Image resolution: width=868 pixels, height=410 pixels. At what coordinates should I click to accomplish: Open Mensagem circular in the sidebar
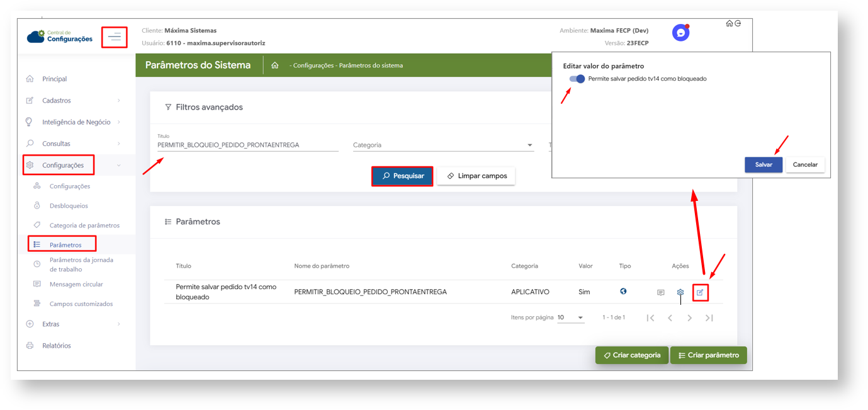tap(76, 284)
